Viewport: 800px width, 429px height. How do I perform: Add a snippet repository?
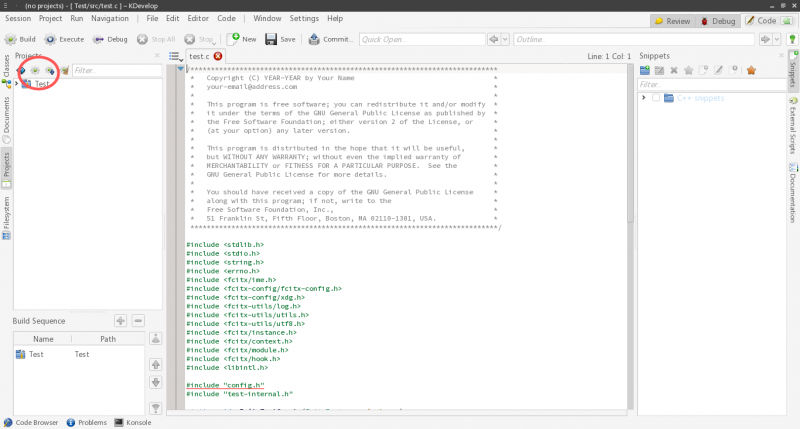click(x=645, y=70)
